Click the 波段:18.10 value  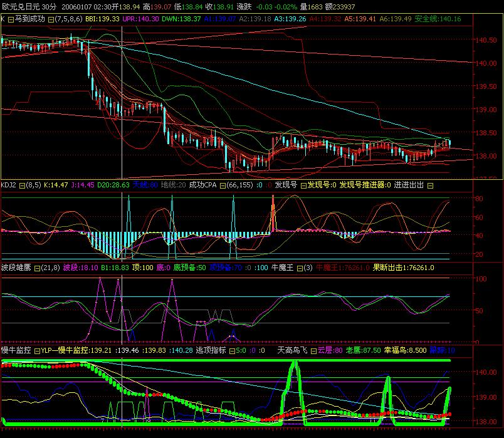pyautogui.click(x=80, y=268)
